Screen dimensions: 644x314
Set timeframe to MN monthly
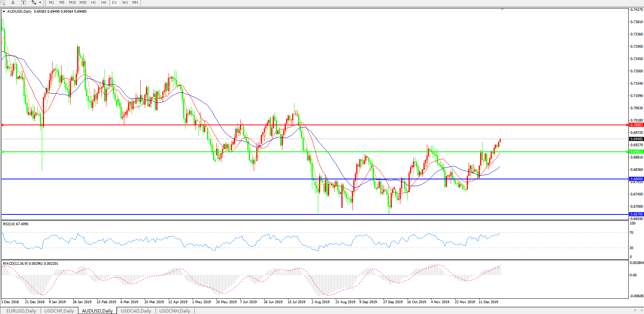(135, 3)
